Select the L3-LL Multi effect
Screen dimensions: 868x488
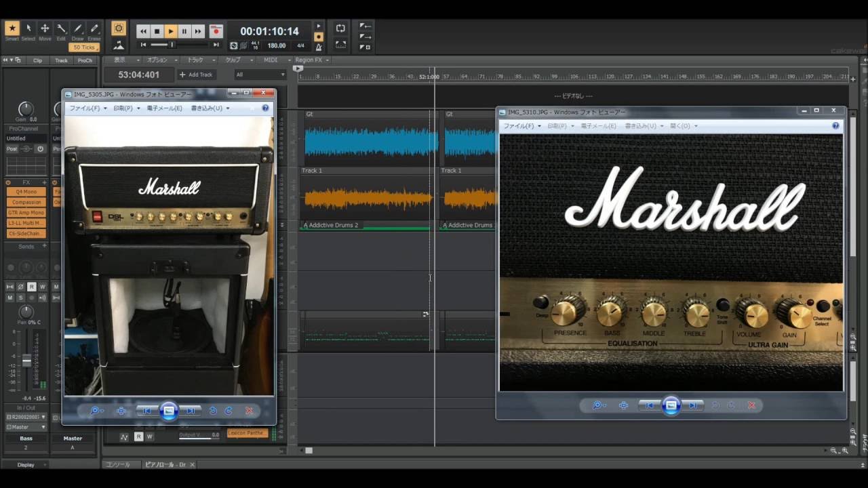pos(26,223)
